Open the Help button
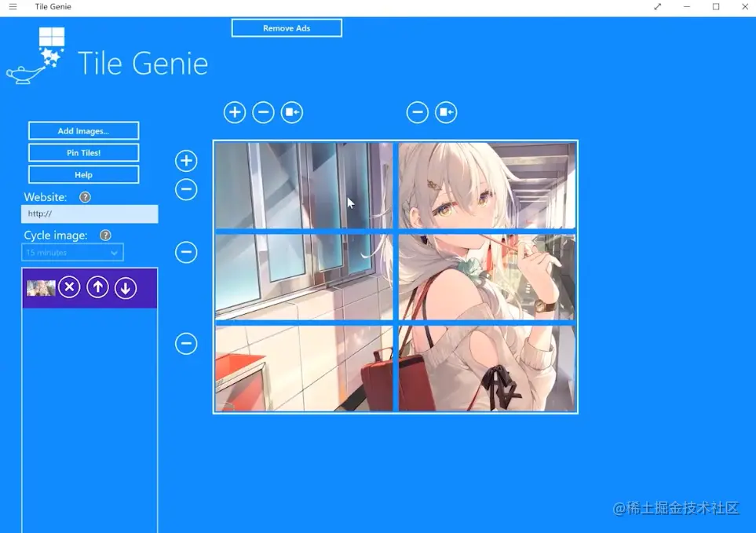 coord(83,174)
